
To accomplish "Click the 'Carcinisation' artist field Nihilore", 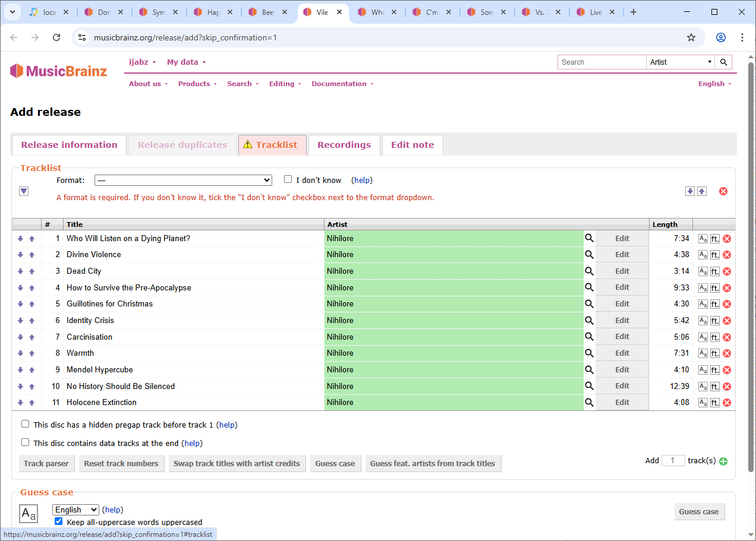I will click(x=454, y=337).
